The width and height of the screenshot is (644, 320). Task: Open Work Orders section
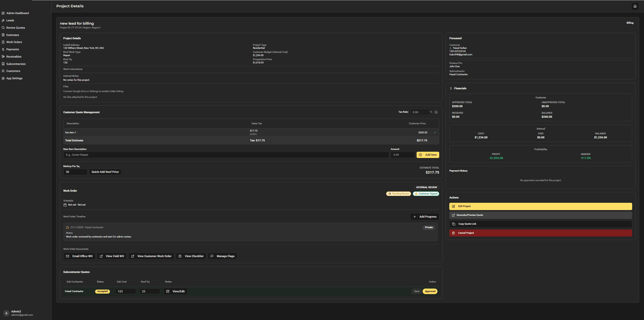pos(14,42)
